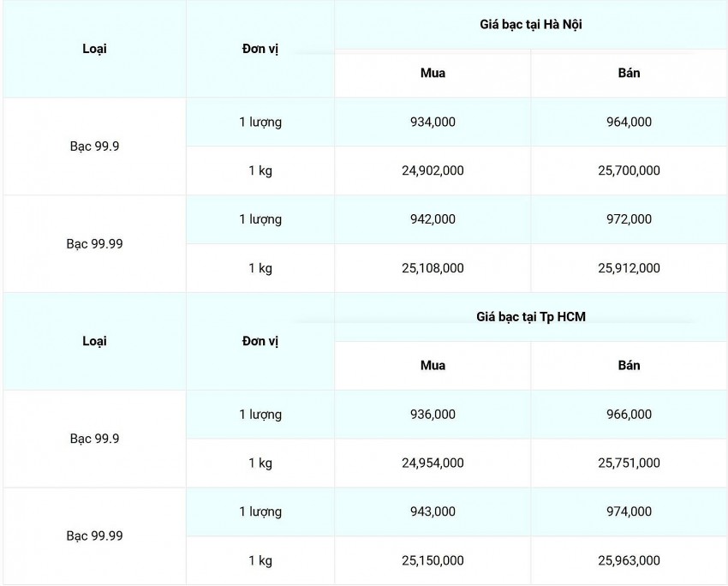Select the 24,954,000 price value
Viewport: 728px width, 586px height.
pos(433,463)
